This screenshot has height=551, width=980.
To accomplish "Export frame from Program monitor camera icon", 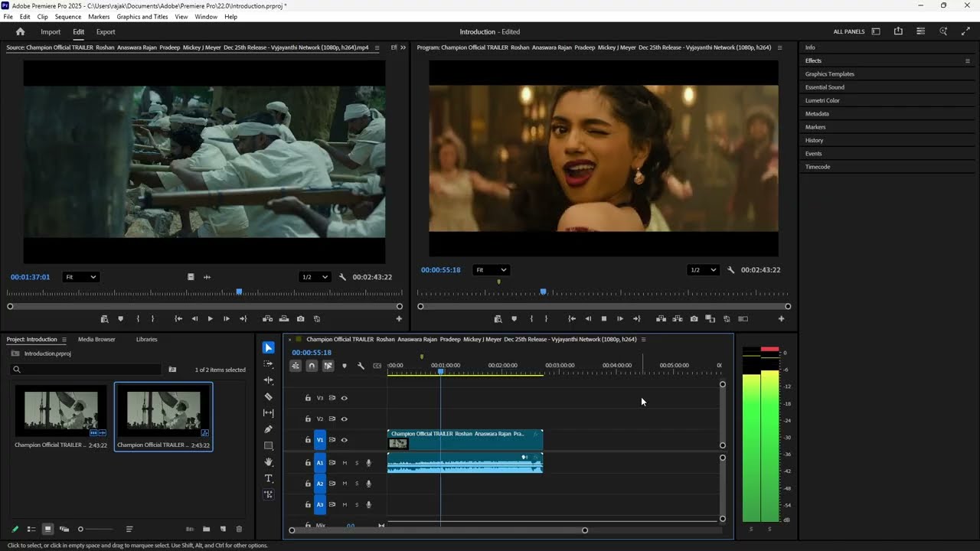I will [694, 318].
